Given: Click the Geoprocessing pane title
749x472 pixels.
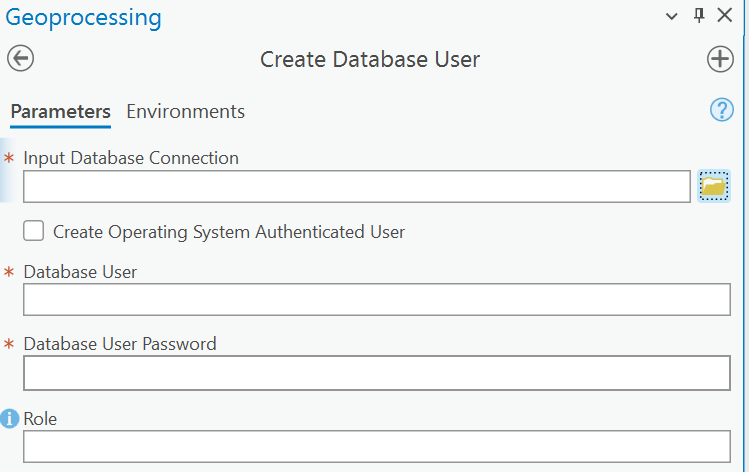Looking at the screenshot, I should click(84, 17).
